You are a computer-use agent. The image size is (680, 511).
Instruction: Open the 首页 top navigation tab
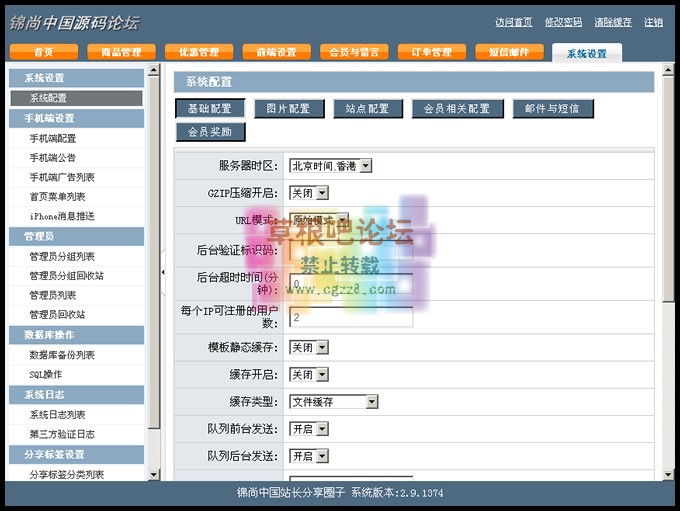pyautogui.click(x=44, y=52)
